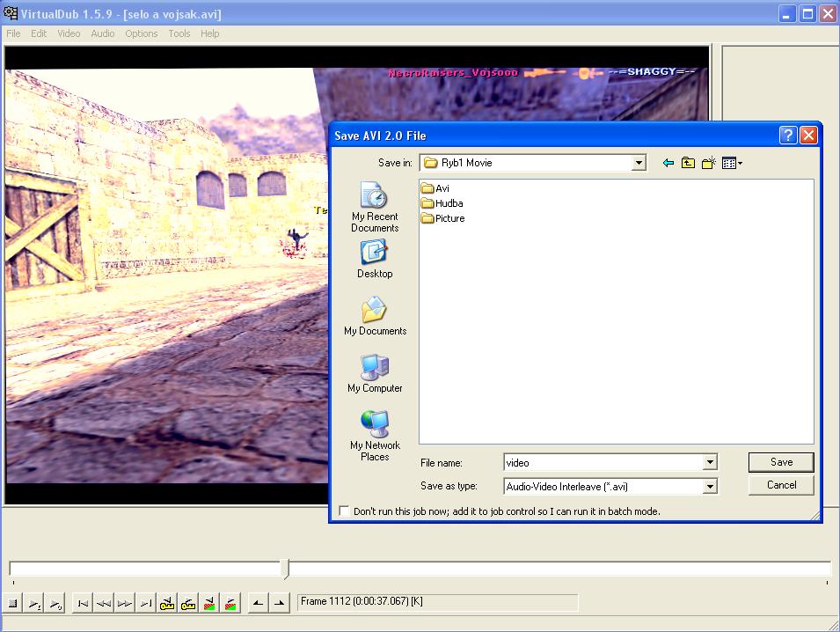The image size is (840, 632).
Task: Stop playback with the Stop button
Action: [13, 603]
